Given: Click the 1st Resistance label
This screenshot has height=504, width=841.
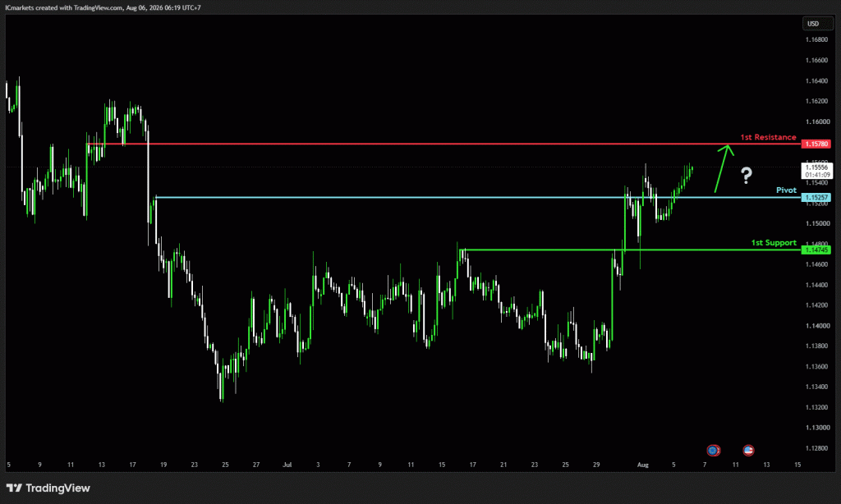Looking at the screenshot, I should tap(768, 137).
